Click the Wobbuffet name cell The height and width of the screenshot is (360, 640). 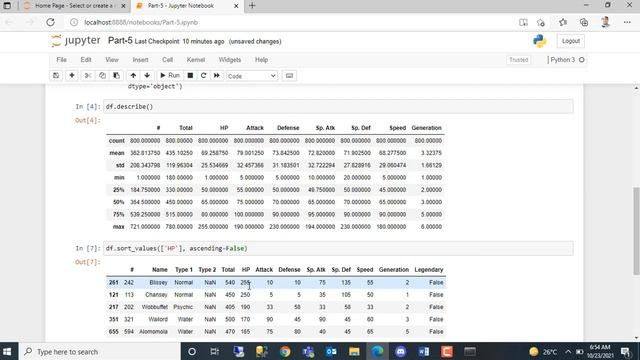tap(155, 307)
